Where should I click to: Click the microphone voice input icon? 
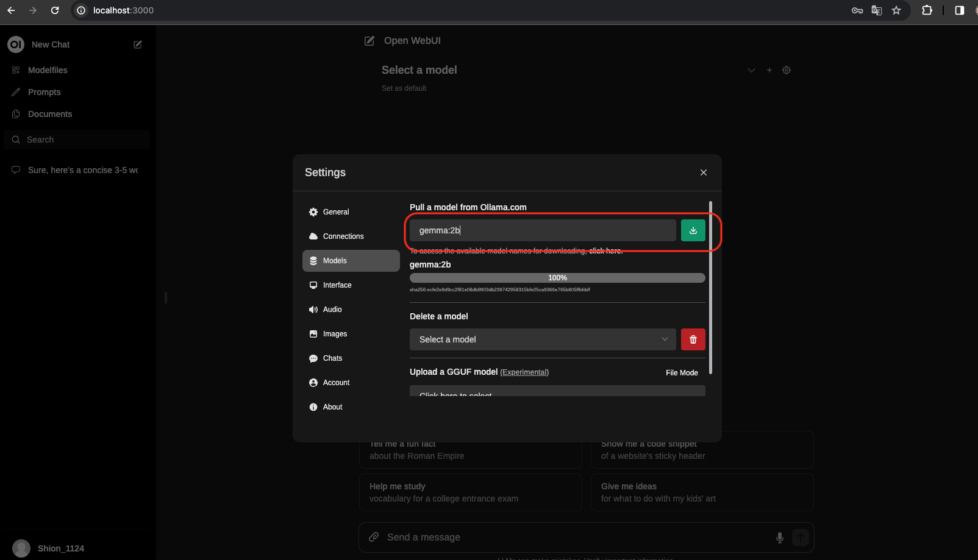(x=779, y=537)
